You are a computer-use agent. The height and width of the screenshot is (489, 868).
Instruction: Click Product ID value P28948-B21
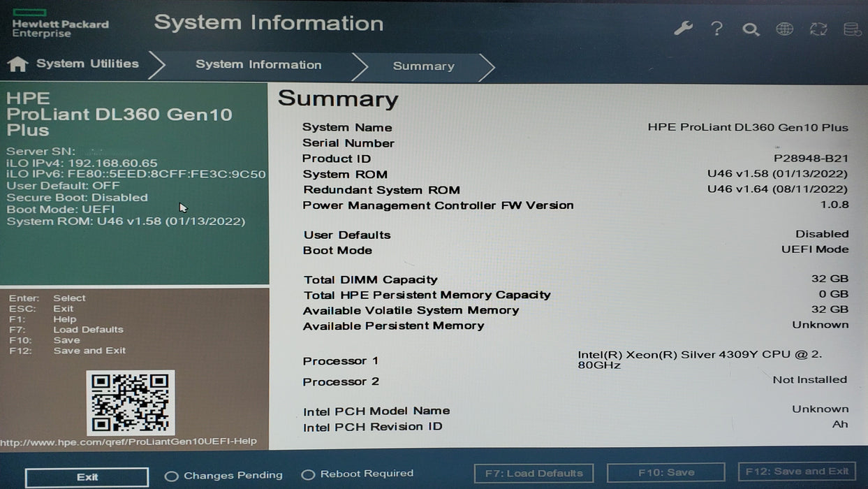811,159
